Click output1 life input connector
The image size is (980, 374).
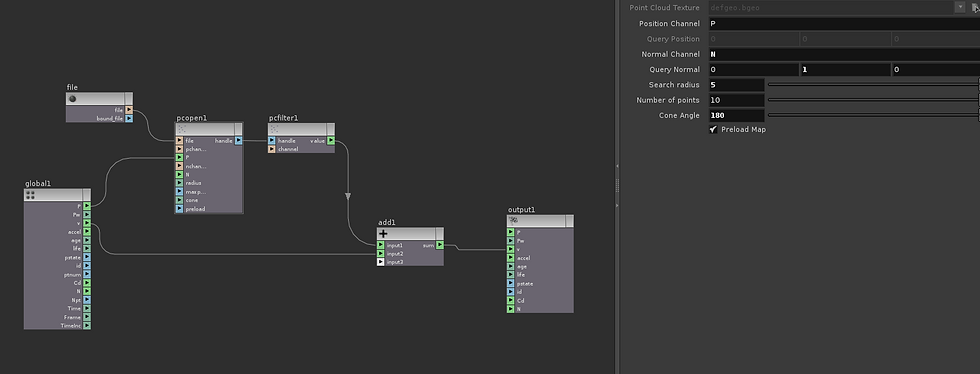[511, 275]
